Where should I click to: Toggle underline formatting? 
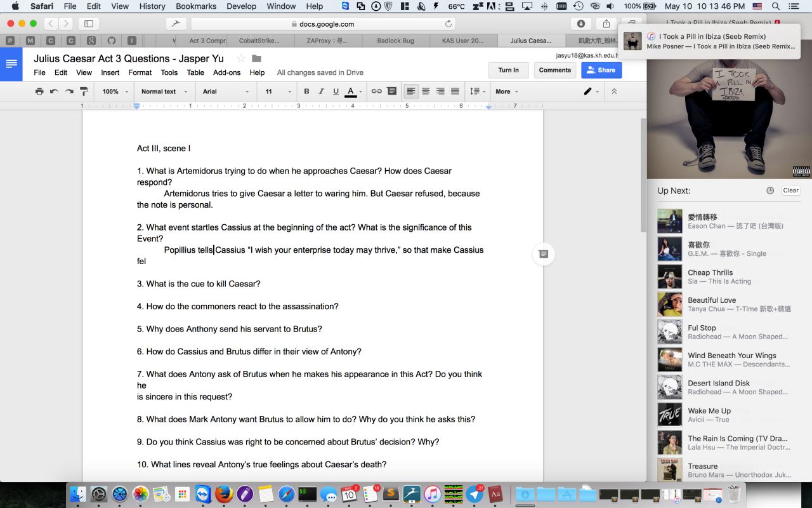336,91
